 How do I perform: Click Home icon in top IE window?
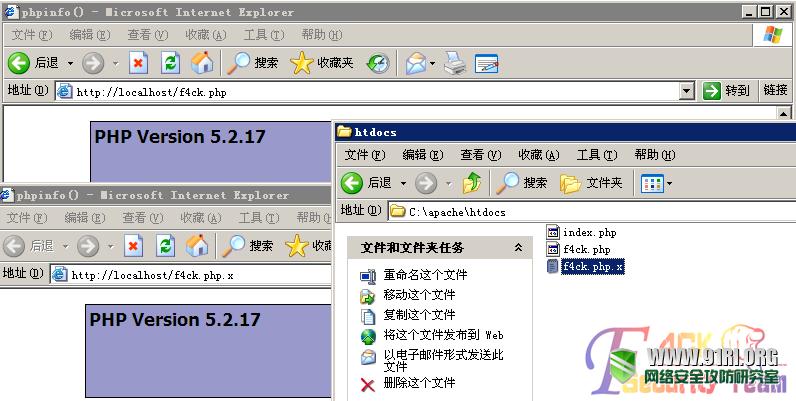[x=202, y=63]
